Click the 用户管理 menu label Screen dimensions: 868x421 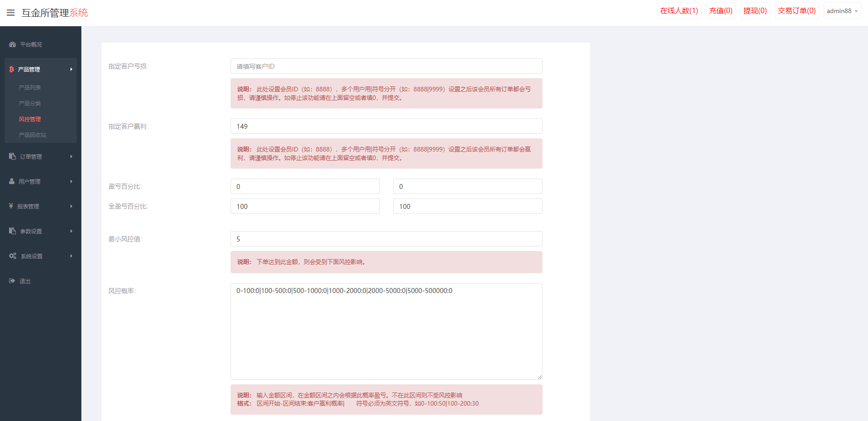click(29, 181)
